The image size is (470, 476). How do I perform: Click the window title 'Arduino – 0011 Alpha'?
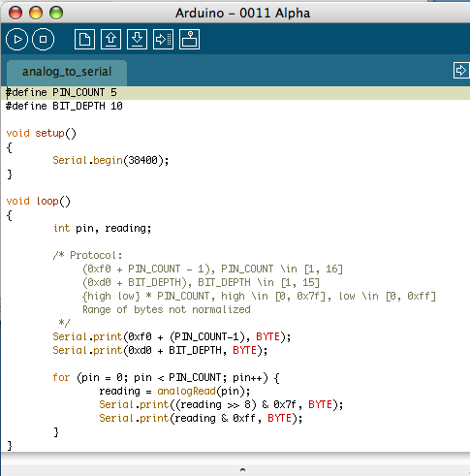pos(242,14)
